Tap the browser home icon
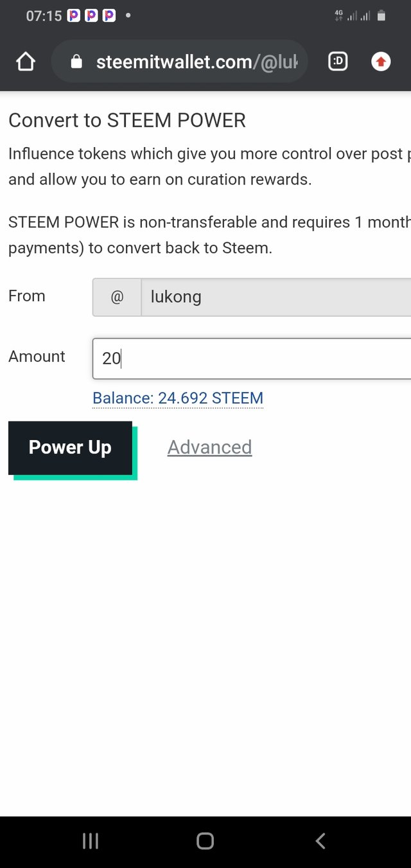Screen dimensions: 411x868 coord(26,61)
